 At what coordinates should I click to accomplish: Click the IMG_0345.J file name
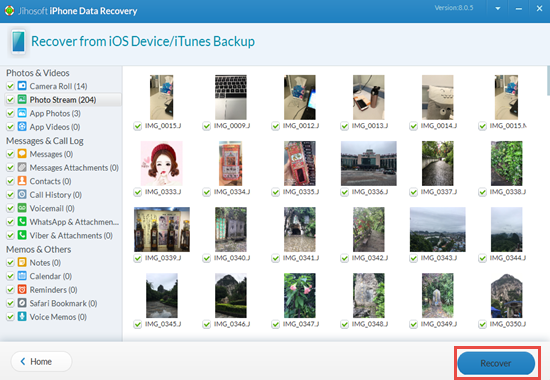click(163, 324)
